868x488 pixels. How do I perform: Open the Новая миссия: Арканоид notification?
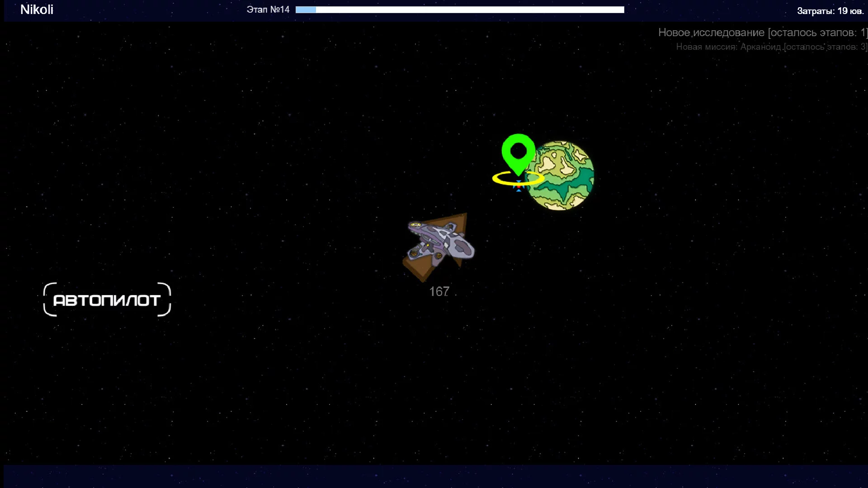[x=772, y=47]
